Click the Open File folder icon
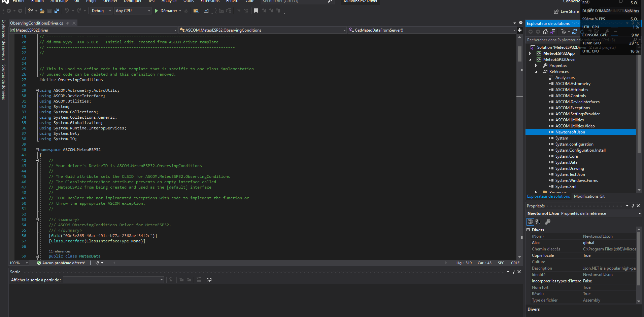This screenshot has height=317, width=644. point(42,11)
